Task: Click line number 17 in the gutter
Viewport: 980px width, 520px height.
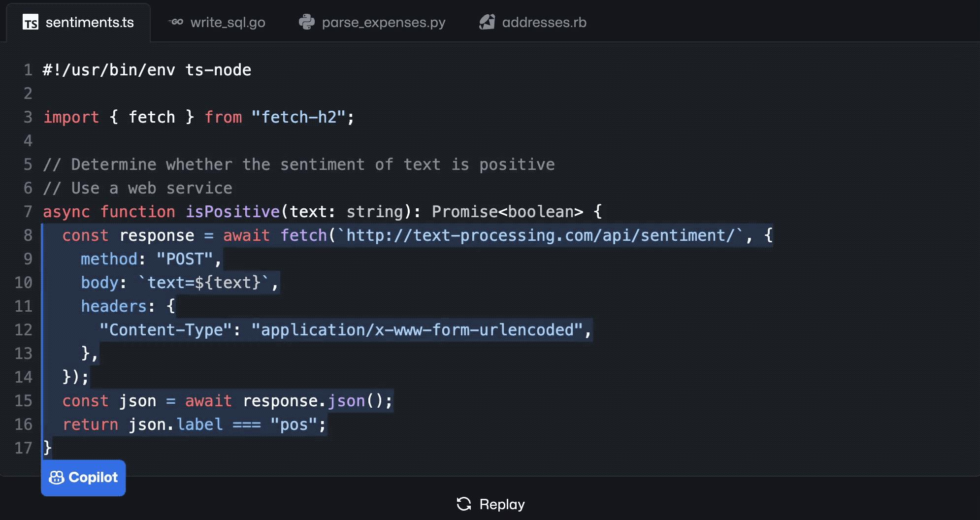Action: point(23,448)
